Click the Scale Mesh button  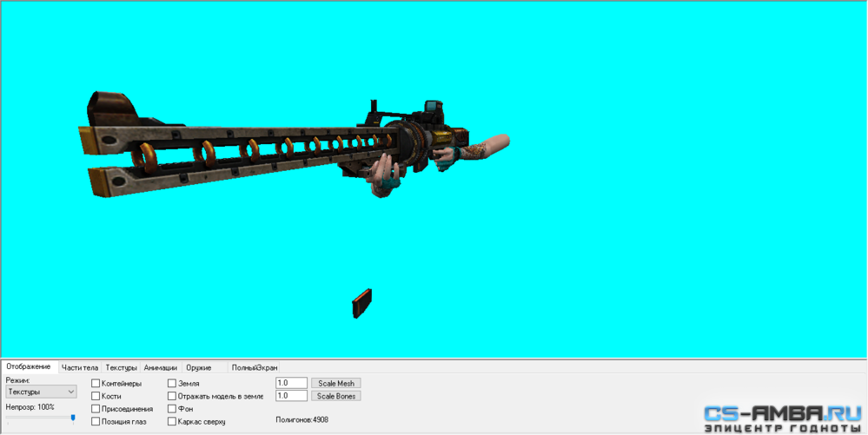(x=336, y=384)
